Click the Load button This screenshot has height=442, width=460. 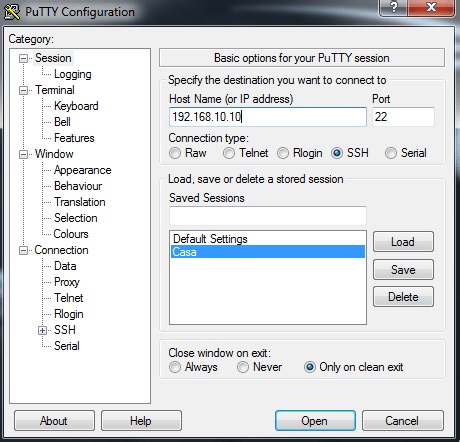pos(403,242)
